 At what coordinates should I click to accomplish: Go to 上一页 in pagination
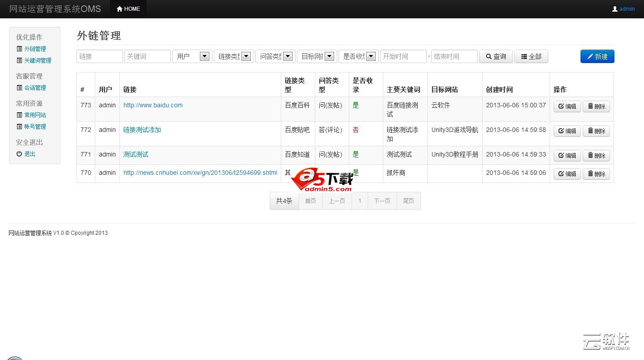tap(337, 201)
